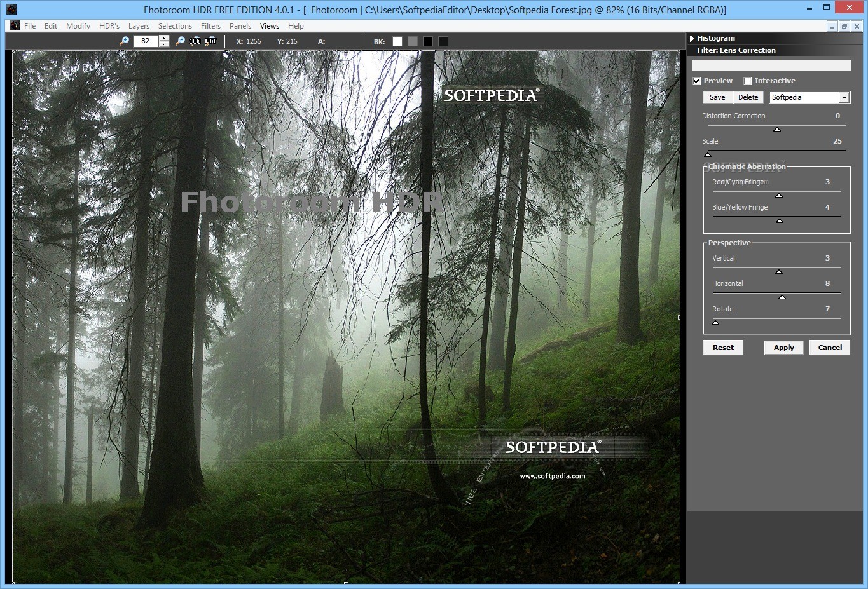The image size is (868, 589).
Task: Click the Vertical perspective slider handle
Action: (779, 272)
